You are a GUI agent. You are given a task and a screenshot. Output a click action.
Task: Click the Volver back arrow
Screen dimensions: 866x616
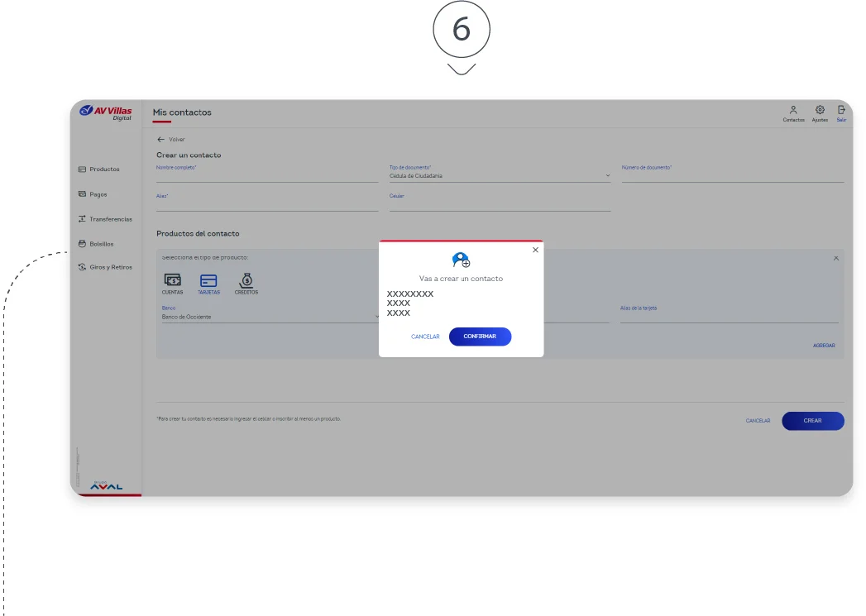171,139
